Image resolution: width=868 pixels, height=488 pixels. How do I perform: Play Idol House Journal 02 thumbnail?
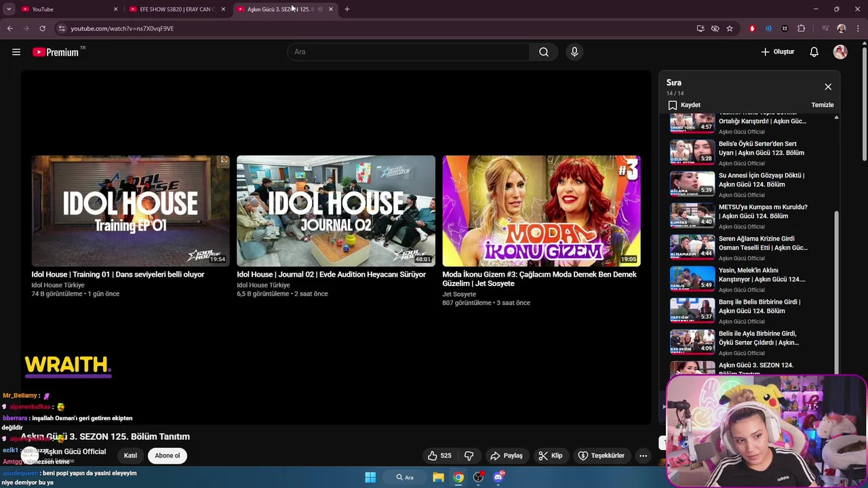[336, 211]
